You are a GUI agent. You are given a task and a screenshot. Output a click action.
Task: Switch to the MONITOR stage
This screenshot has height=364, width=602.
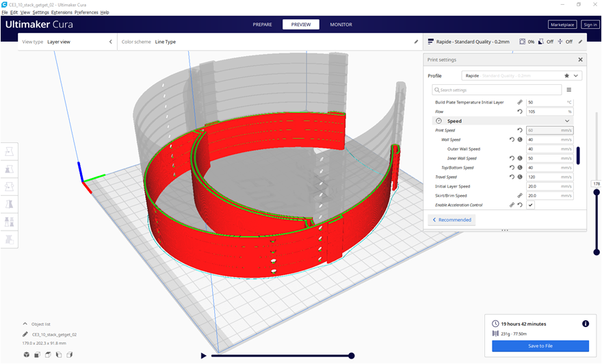coord(341,25)
